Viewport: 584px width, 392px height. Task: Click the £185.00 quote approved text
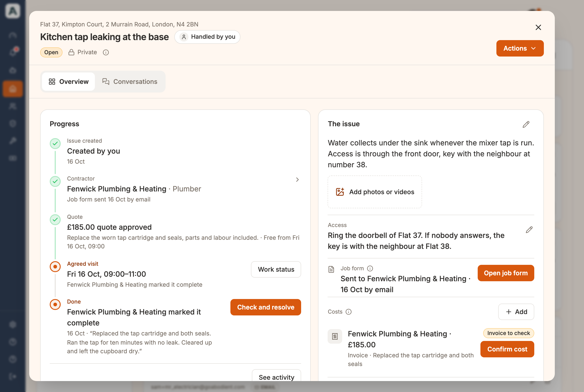109,227
